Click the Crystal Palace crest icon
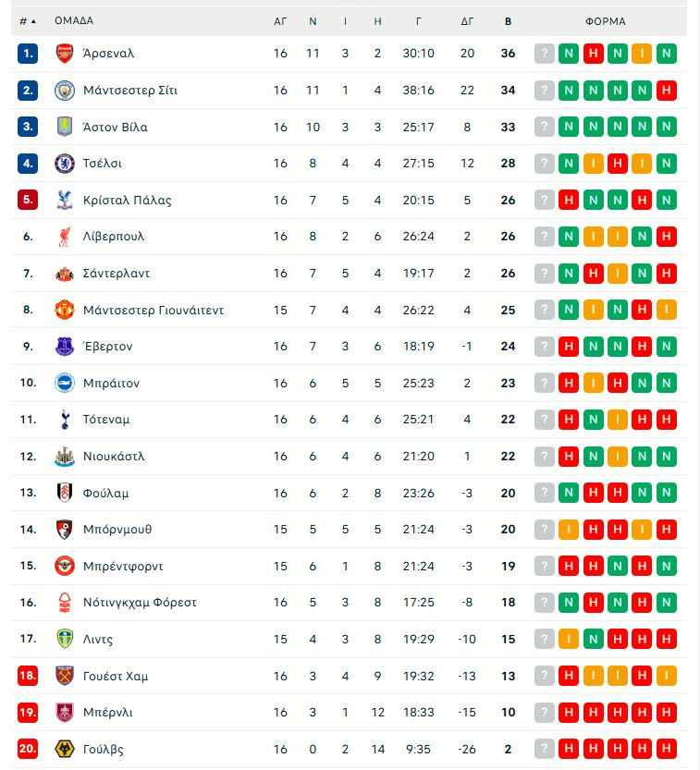The width and height of the screenshot is (700, 770). pyautogui.click(x=64, y=200)
